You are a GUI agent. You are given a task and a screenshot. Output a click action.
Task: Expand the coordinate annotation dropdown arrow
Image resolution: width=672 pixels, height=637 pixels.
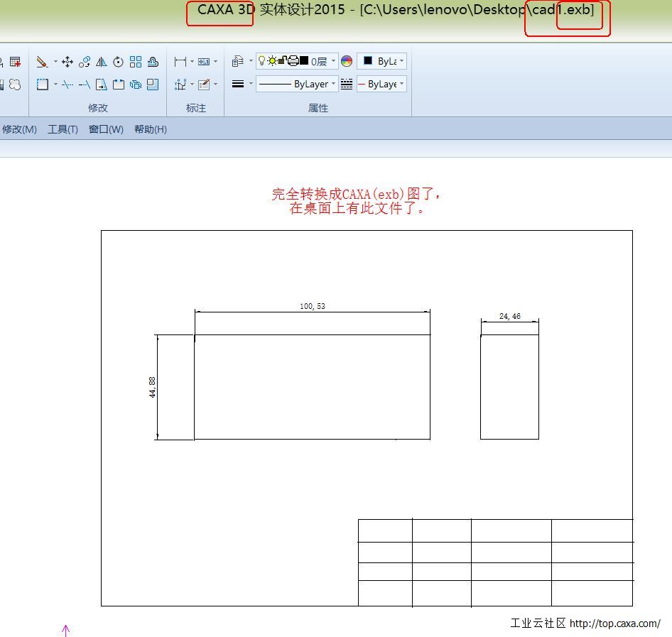(192, 84)
